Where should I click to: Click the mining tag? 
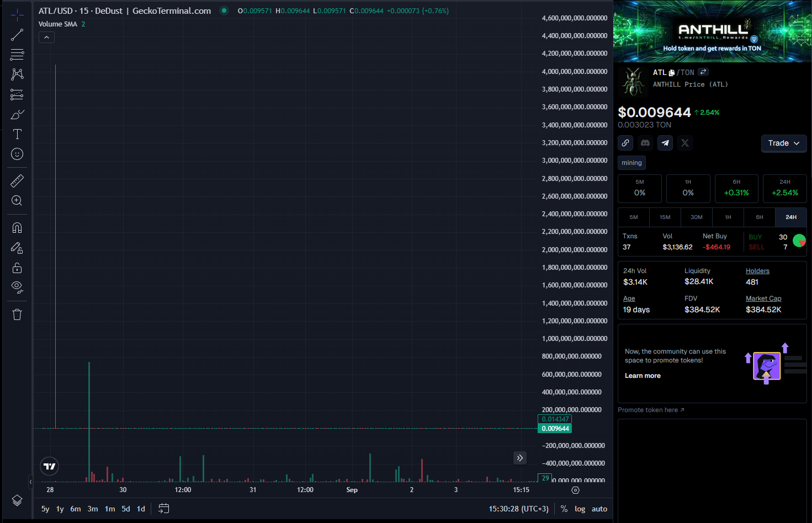point(631,163)
